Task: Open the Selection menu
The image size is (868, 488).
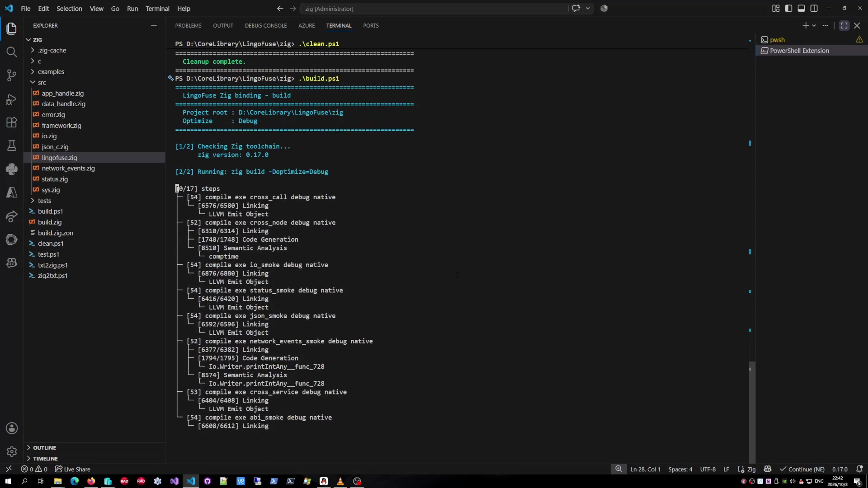Action: pyautogui.click(x=69, y=8)
